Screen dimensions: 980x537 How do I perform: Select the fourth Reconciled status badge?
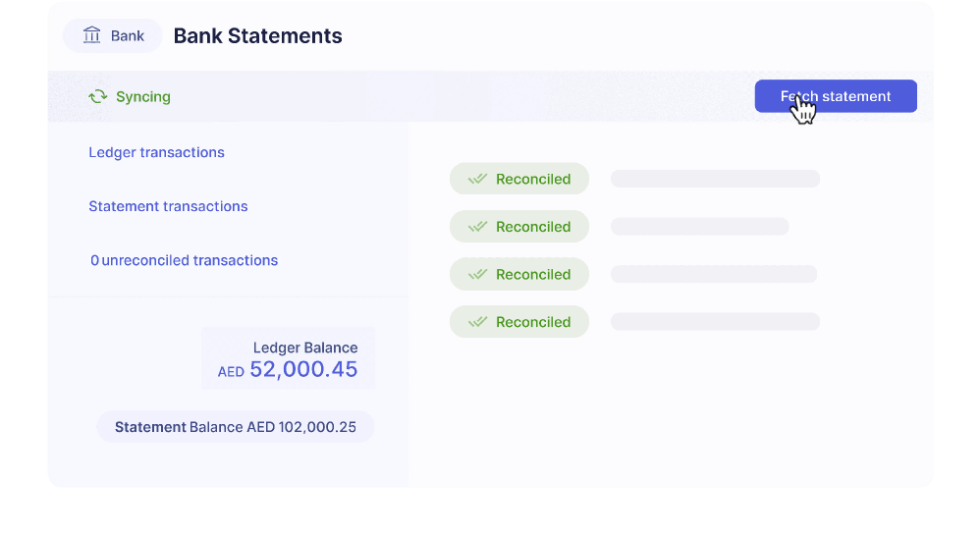[x=519, y=321]
